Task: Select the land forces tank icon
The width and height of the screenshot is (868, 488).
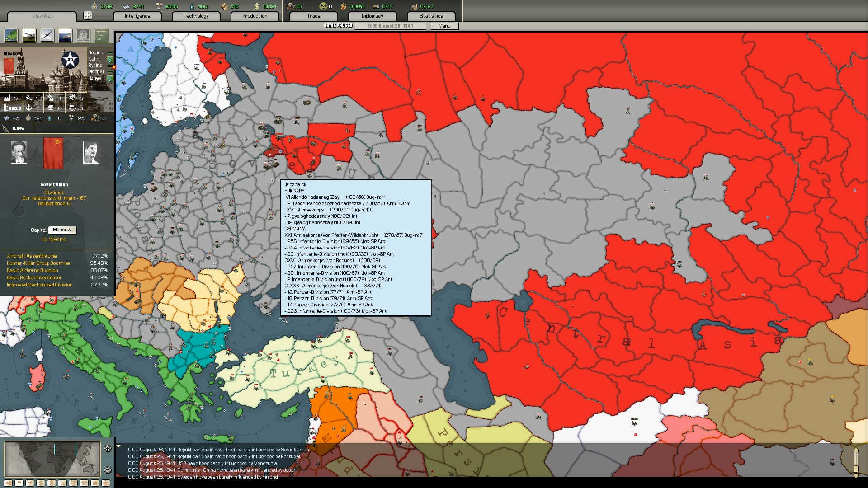Action: click(x=28, y=35)
